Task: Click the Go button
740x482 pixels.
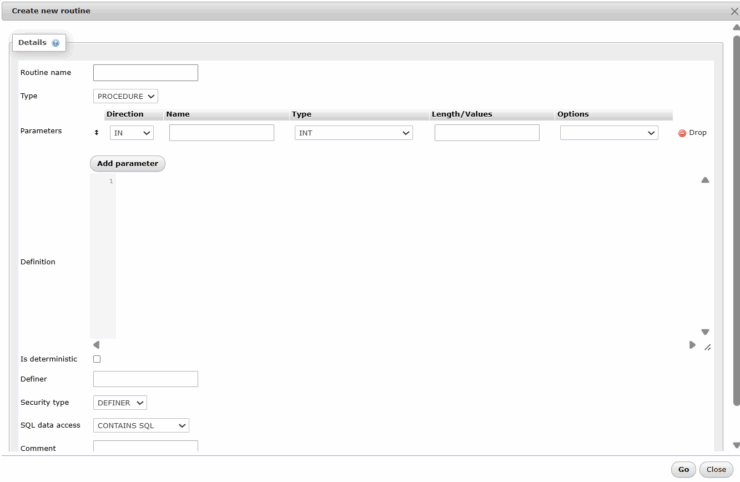Action: click(683, 469)
